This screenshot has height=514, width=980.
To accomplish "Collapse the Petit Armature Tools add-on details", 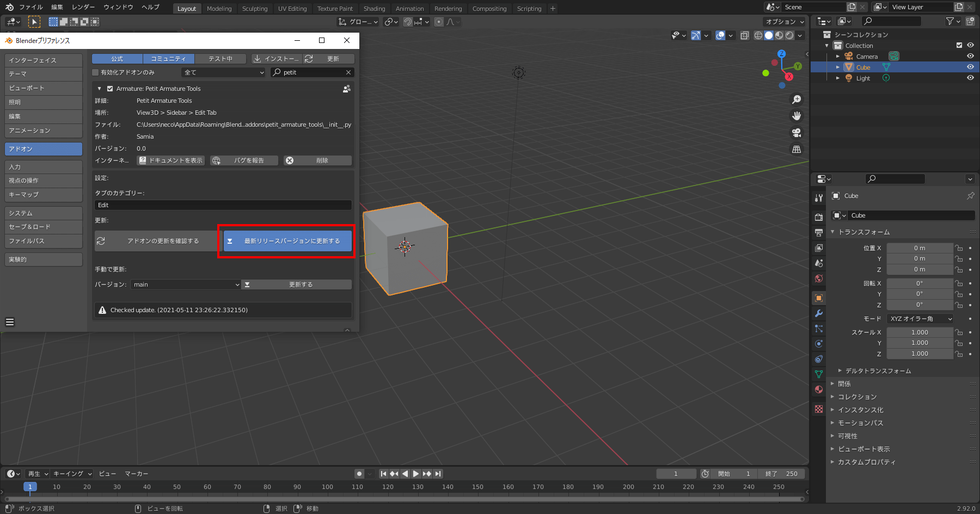I will [x=100, y=89].
